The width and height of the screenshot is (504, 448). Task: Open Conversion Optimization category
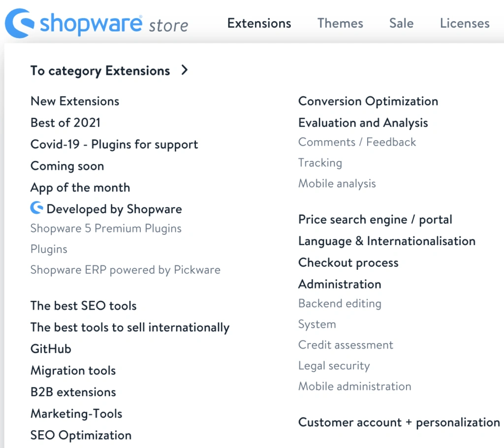[x=368, y=101]
